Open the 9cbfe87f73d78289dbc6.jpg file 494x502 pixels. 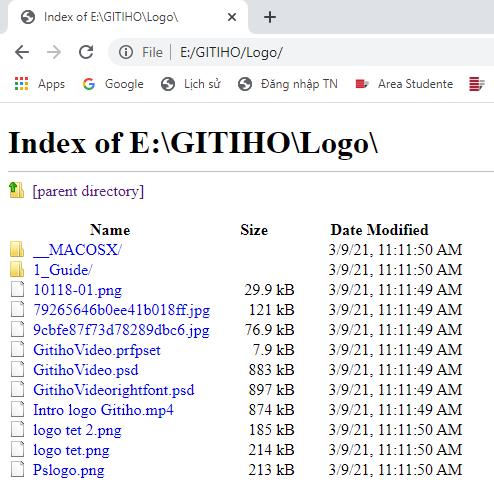click(x=121, y=330)
